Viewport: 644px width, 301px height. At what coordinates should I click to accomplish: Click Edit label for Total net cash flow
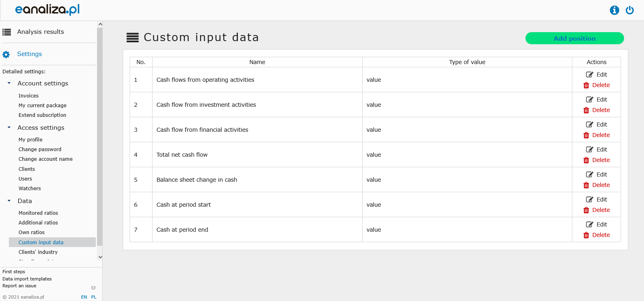click(x=602, y=149)
